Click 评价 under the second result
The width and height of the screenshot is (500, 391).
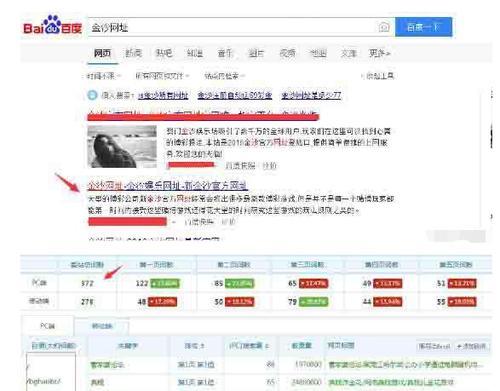click(x=228, y=222)
